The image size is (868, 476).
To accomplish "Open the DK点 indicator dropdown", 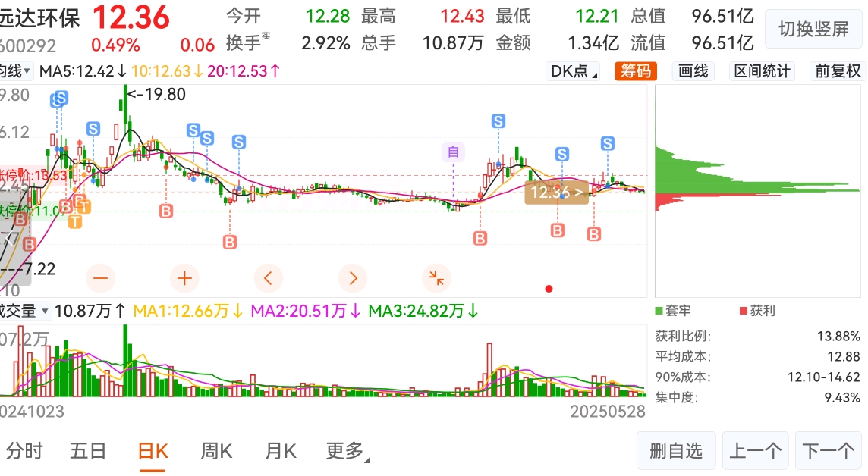I will pos(574,71).
